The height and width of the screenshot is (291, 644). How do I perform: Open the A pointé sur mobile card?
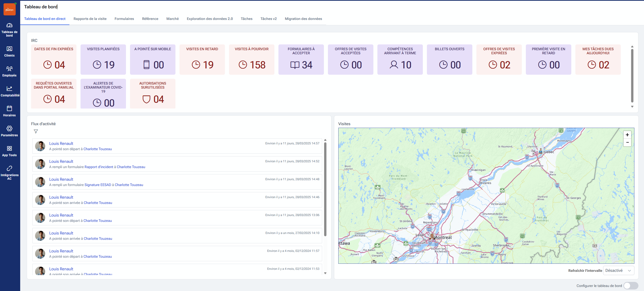[x=153, y=60]
